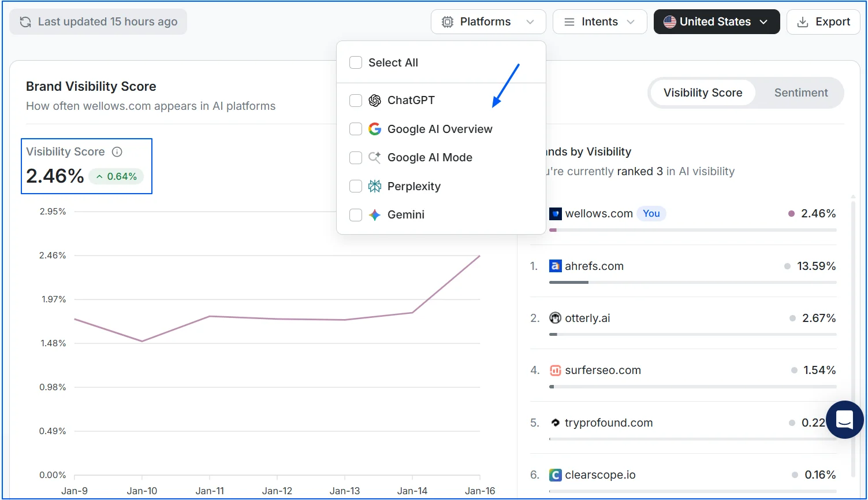Click the Platforms chip icon

tap(448, 22)
